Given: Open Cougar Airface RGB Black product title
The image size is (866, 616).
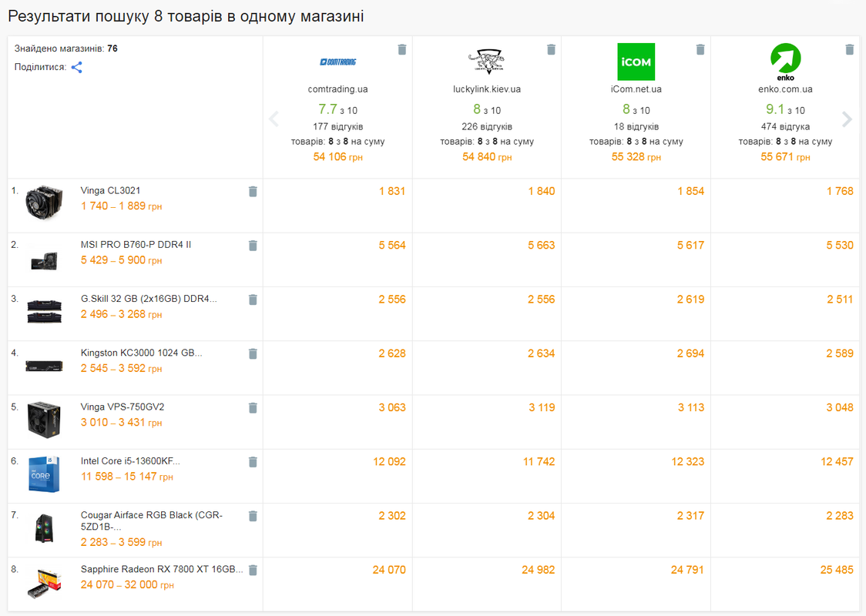Looking at the screenshot, I should (x=151, y=521).
